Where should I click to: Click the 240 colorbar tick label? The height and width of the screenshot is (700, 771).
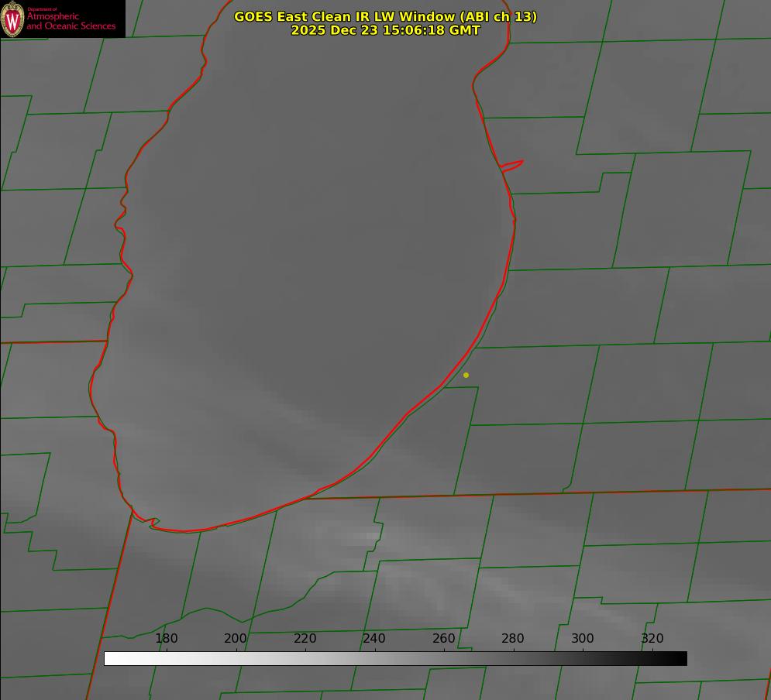(x=374, y=639)
